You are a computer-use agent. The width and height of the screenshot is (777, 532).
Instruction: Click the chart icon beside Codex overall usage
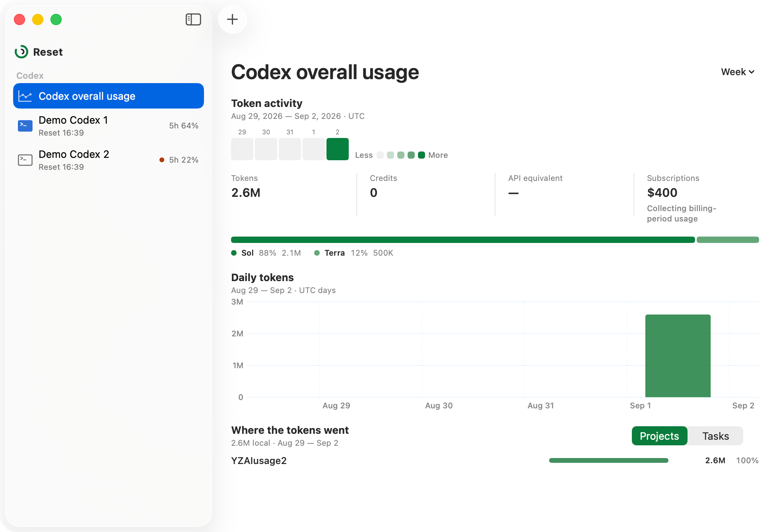coord(25,96)
